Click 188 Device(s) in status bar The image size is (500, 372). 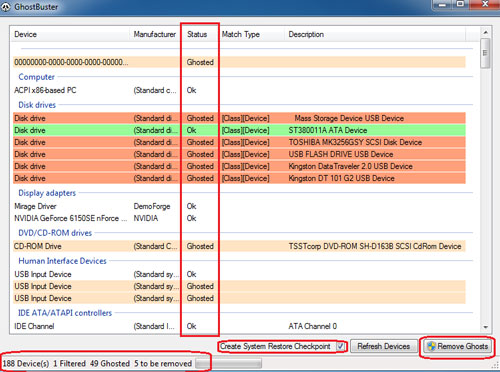coord(26,363)
